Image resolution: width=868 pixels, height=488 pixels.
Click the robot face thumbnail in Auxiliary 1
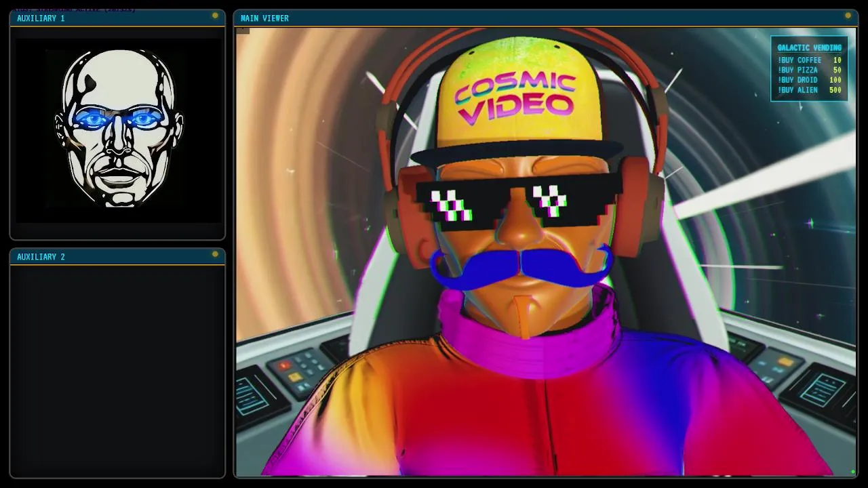pos(119,127)
